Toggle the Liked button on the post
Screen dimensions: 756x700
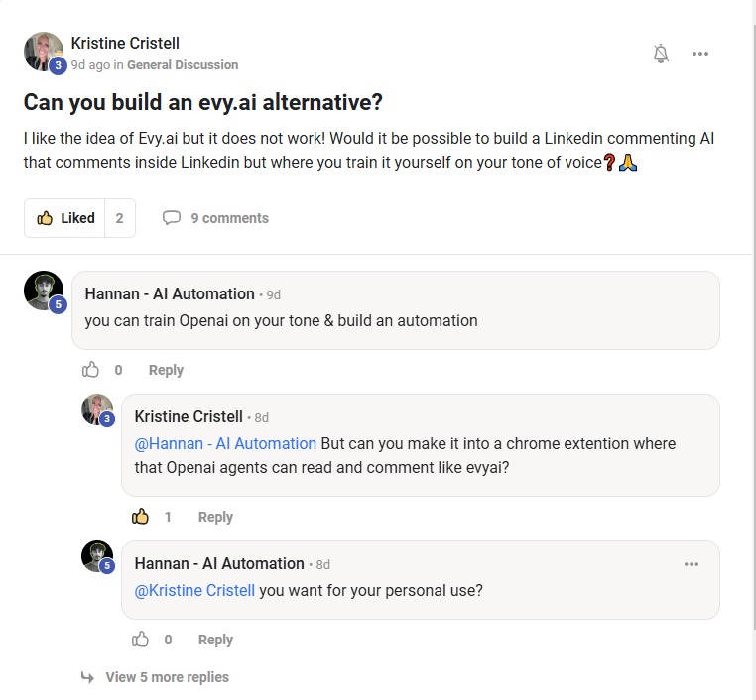pyautogui.click(x=65, y=218)
